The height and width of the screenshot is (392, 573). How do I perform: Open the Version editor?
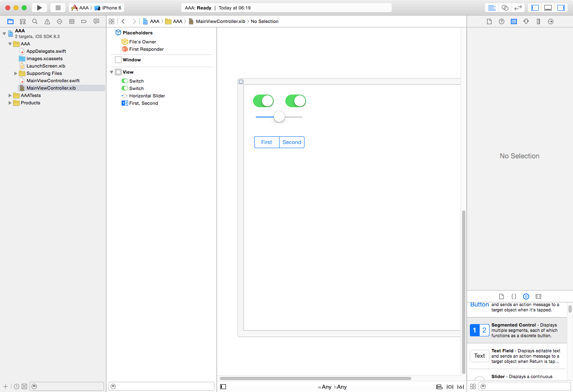point(518,8)
